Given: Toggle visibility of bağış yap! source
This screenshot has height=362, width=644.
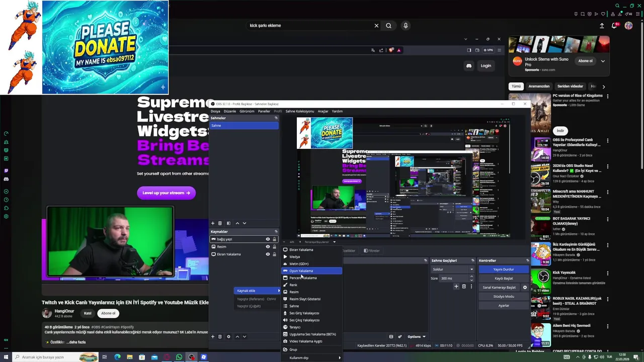Looking at the screenshot, I should coord(268,239).
